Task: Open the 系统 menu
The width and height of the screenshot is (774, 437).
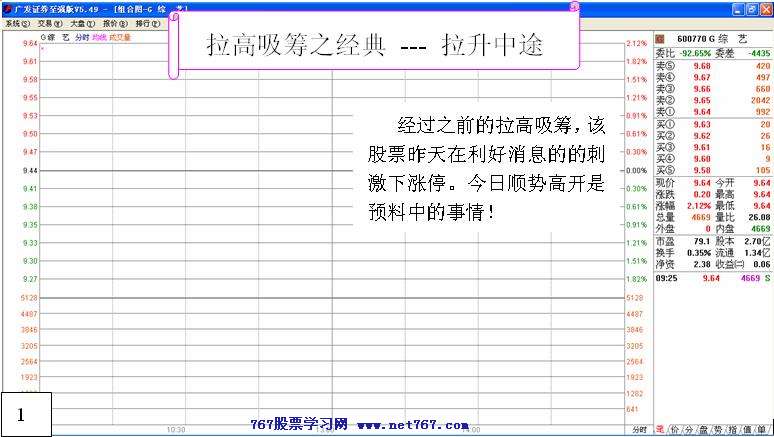Action: [16, 22]
